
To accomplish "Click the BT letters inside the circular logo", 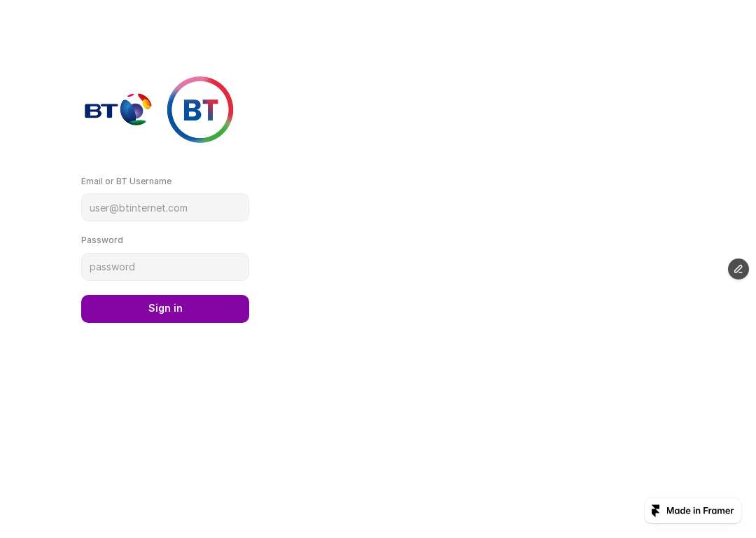I will pos(201,110).
